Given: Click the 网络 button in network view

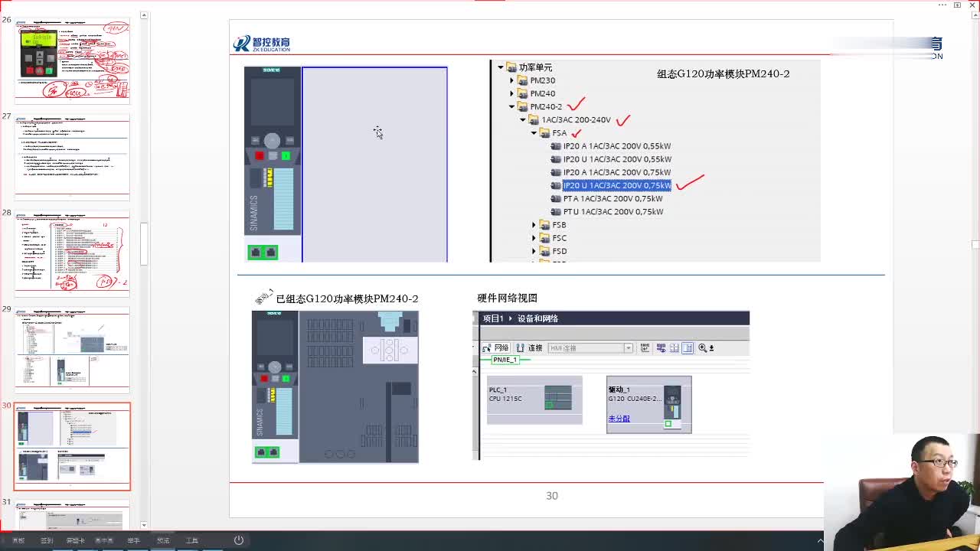Looking at the screenshot, I should tap(495, 348).
